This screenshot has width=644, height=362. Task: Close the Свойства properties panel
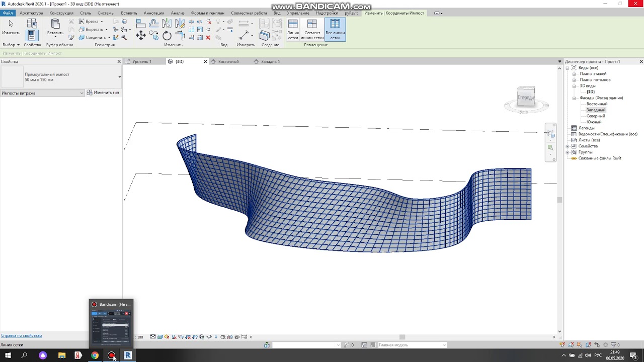tap(119, 61)
